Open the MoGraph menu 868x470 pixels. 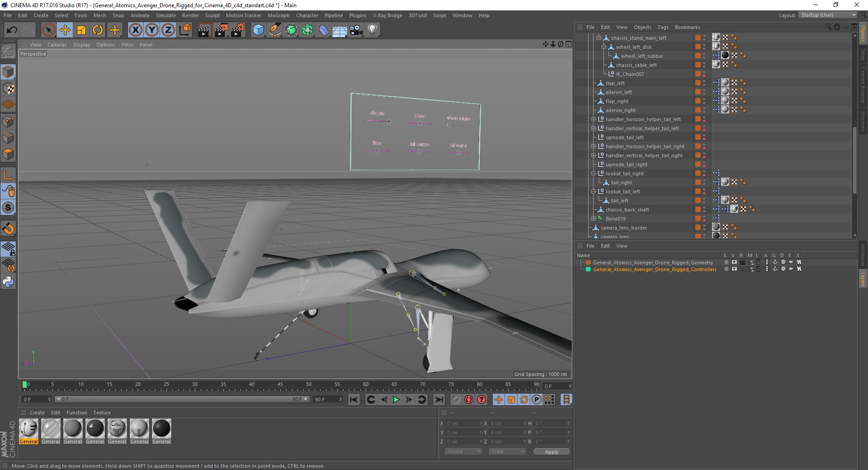278,15
